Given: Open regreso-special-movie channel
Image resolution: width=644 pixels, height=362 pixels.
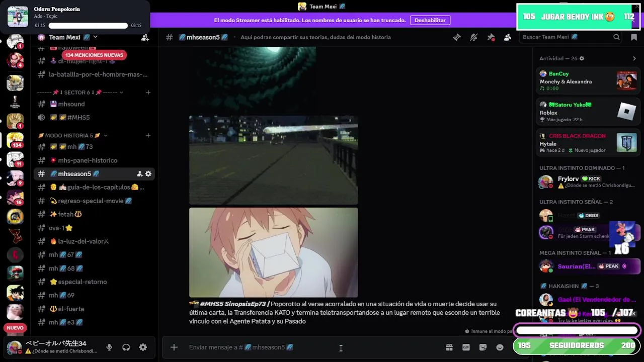Looking at the screenshot, I should click(94, 201).
